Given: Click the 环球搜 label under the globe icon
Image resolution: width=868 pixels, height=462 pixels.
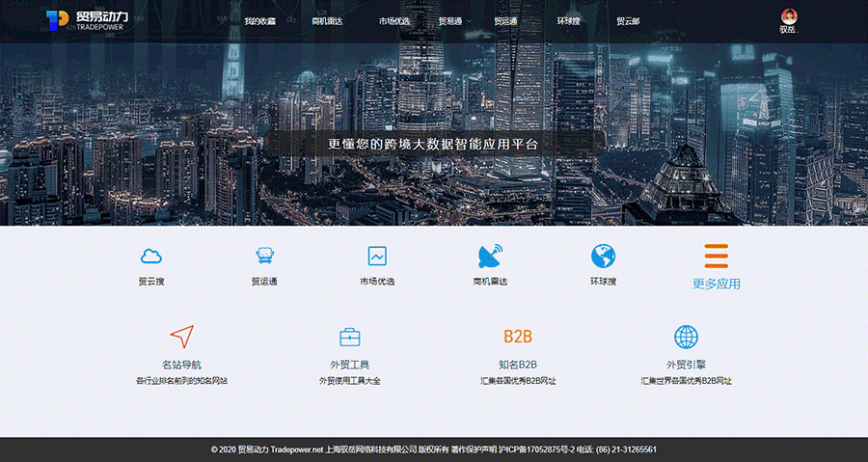Looking at the screenshot, I should pyautogui.click(x=603, y=282).
